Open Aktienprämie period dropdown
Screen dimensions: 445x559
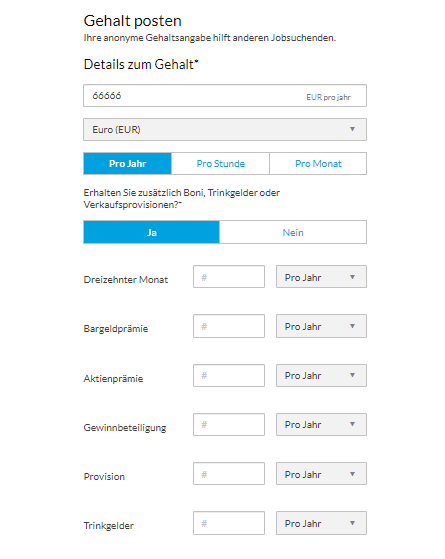321,375
